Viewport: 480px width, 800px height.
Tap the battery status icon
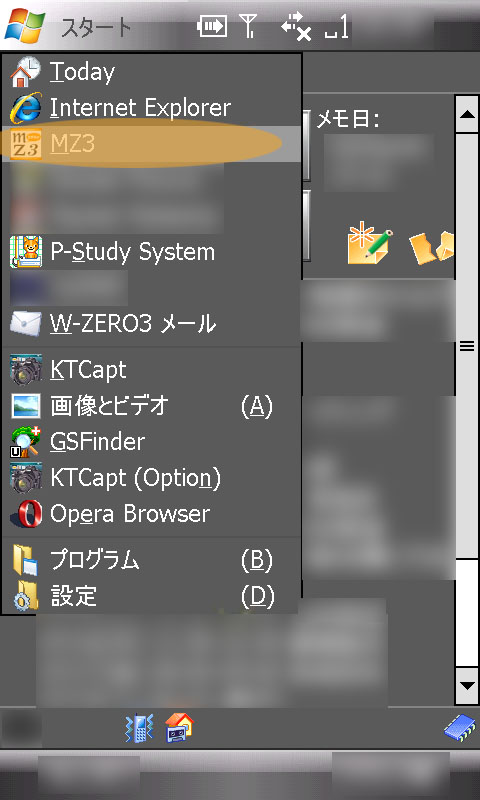[x=212, y=27]
